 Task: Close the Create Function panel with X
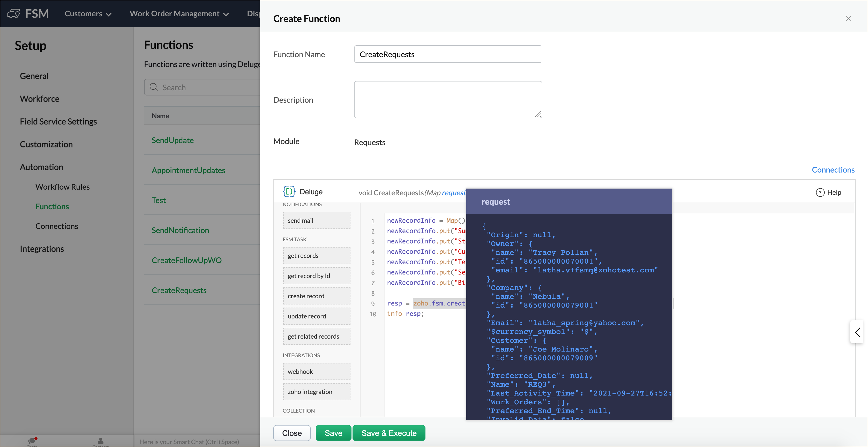(x=848, y=19)
